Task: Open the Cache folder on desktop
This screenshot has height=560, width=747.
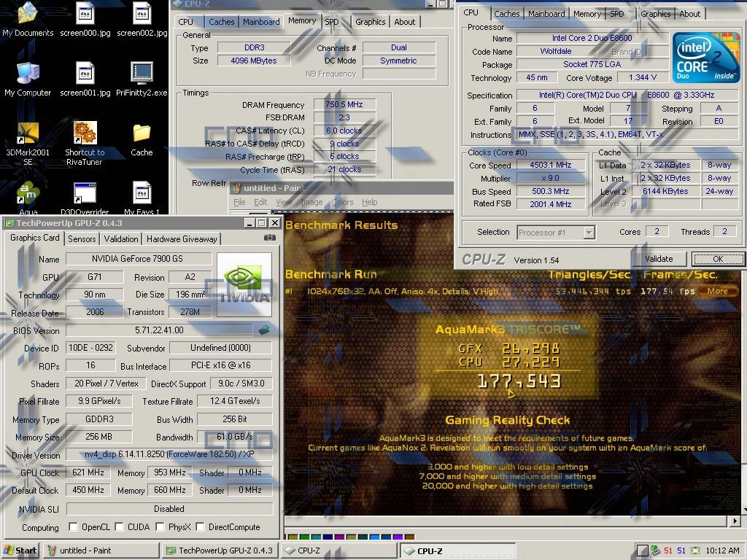Action: coord(142,140)
